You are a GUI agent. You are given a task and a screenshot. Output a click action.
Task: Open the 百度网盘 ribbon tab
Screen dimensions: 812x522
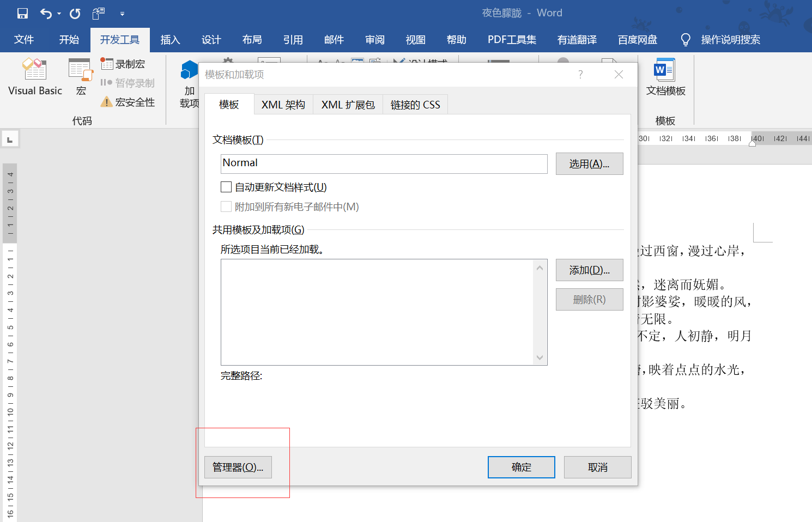(x=637, y=40)
